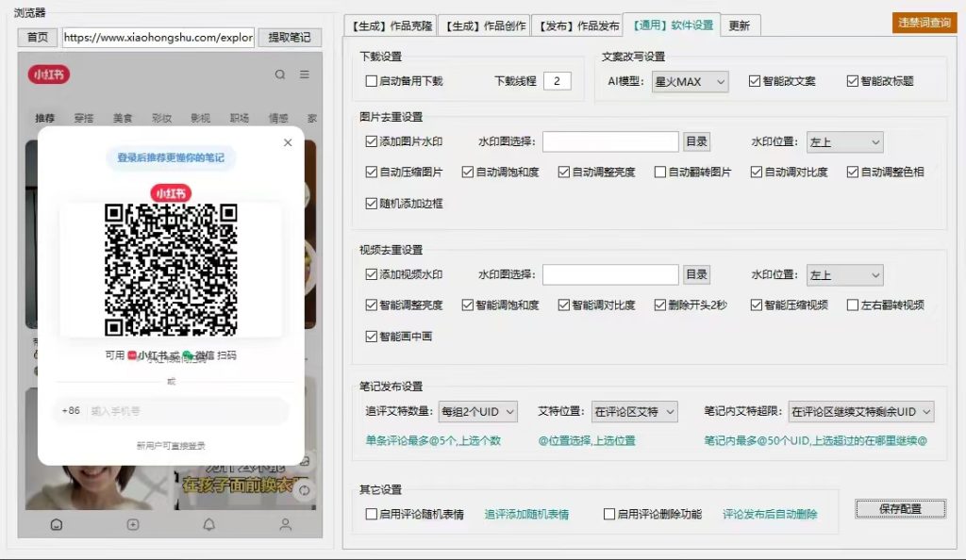Enable 启动备用下载 checkbox

(x=373, y=80)
